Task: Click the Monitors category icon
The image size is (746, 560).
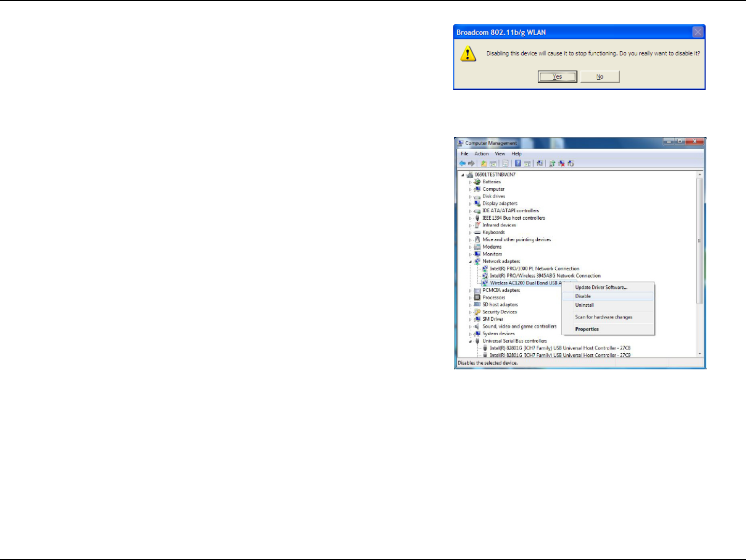Action: pyautogui.click(x=477, y=254)
